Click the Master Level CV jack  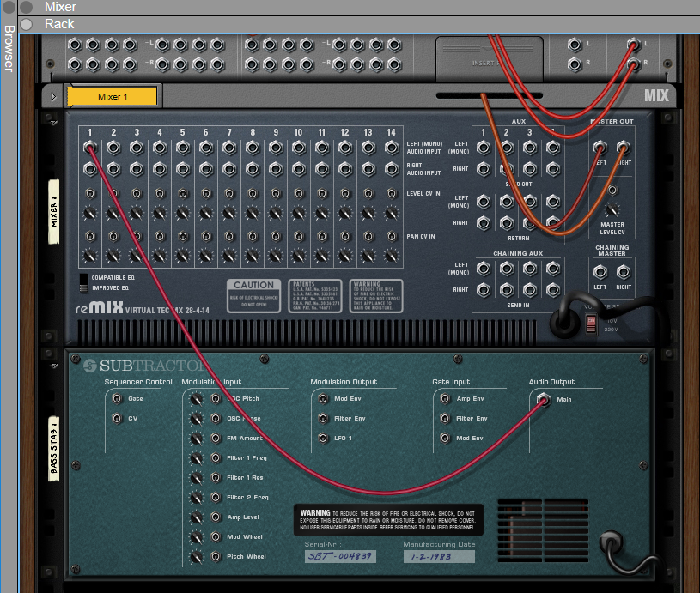coord(612,190)
